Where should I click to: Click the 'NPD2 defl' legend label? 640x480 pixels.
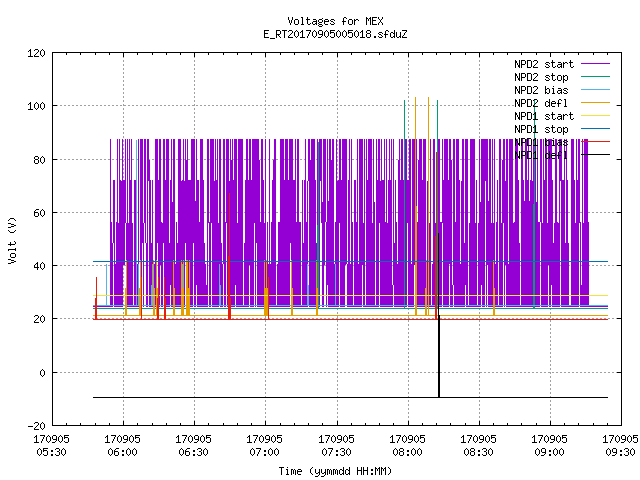[x=541, y=103]
